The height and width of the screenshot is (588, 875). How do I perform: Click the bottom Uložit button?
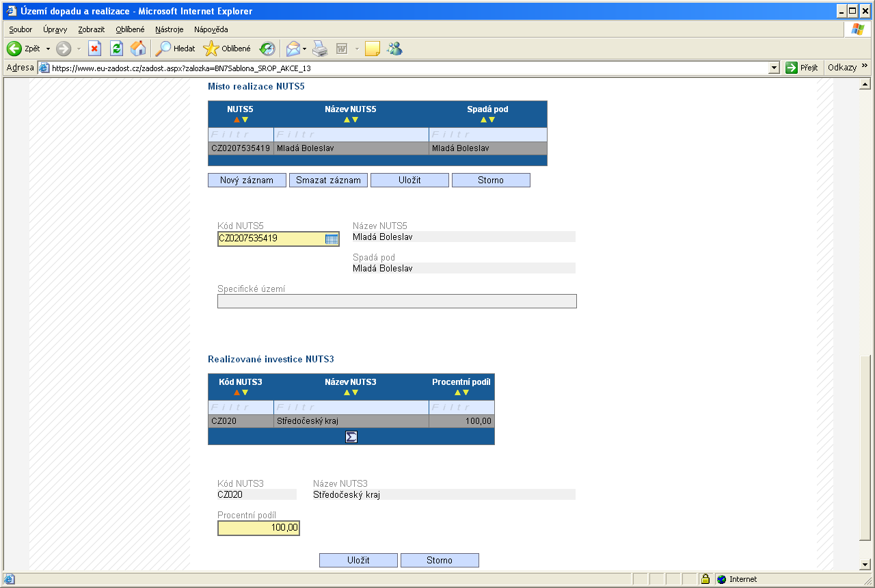click(x=358, y=561)
